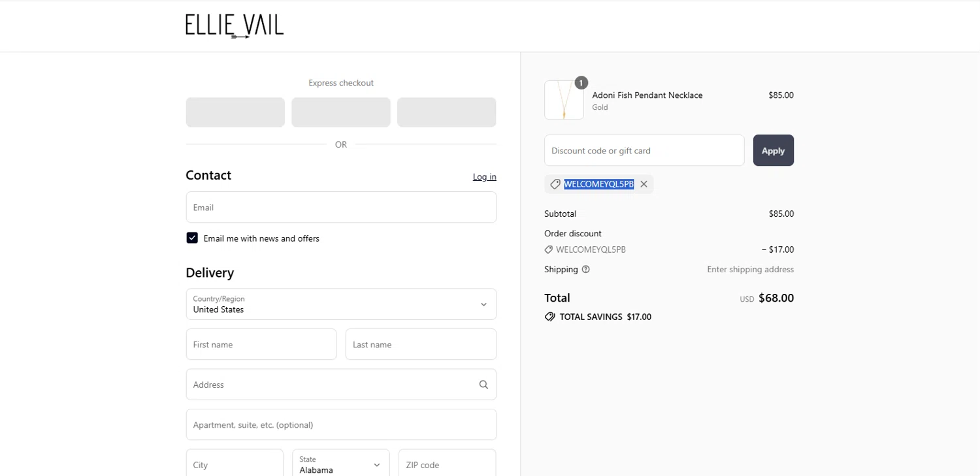Open the State dropdown showing Alabama
This screenshot has width=980, height=476.
tap(341, 464)
